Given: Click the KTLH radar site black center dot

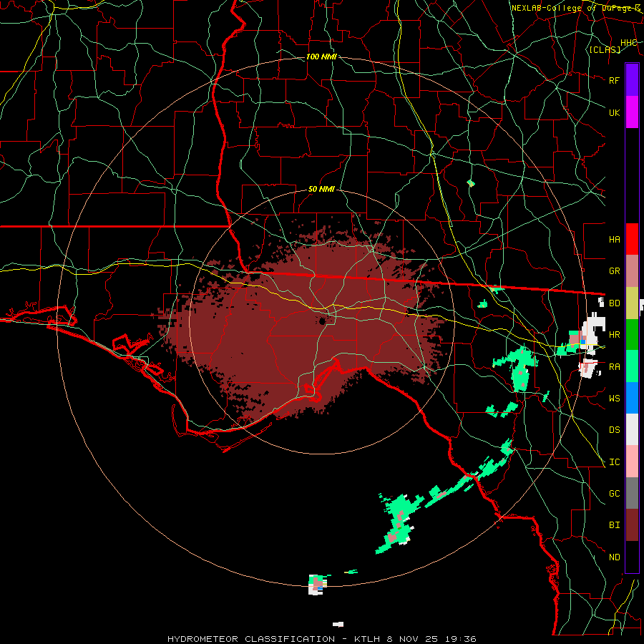Looking at the screenshot, I should [x=323, y=321].
